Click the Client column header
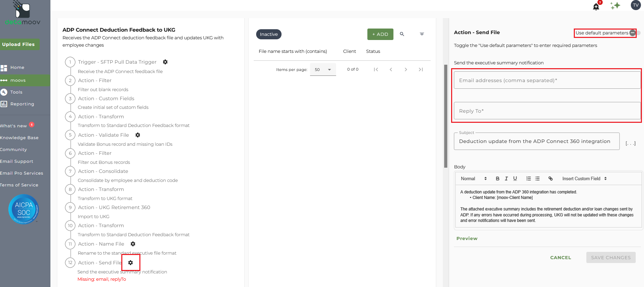 click(349, 51)
